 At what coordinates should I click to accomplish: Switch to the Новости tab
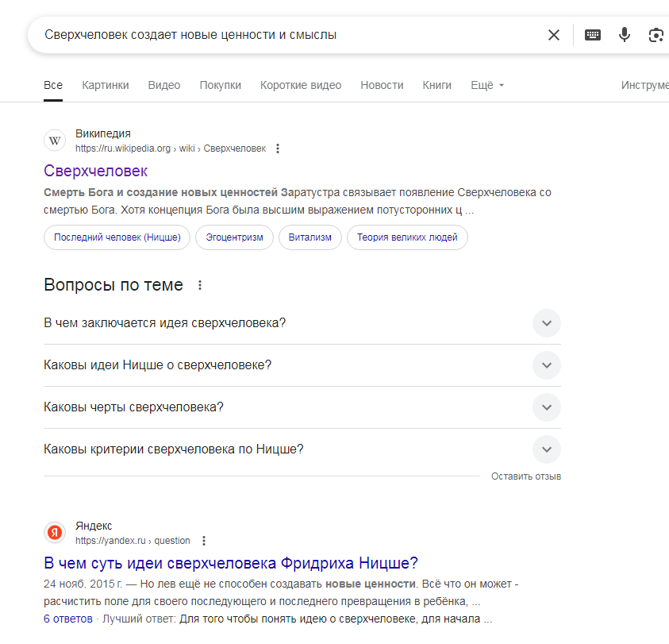(x=382, y=86)
